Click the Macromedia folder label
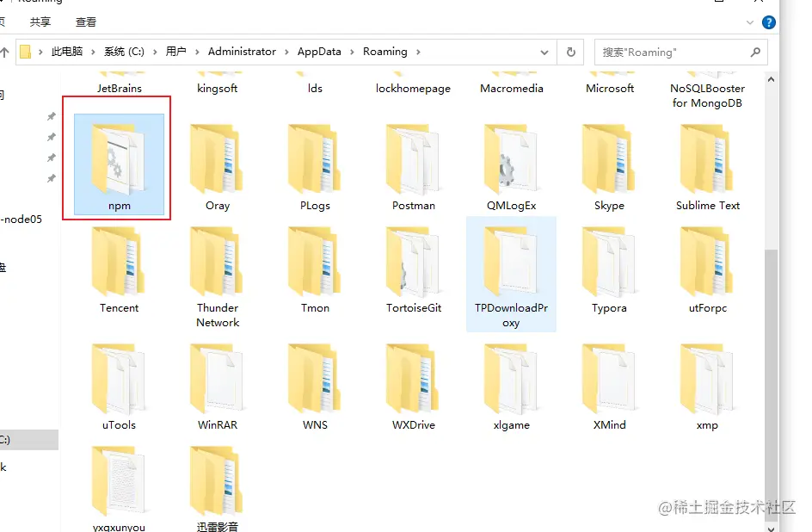The height and width of the screenshot is (532, 812). coord(512,88)
